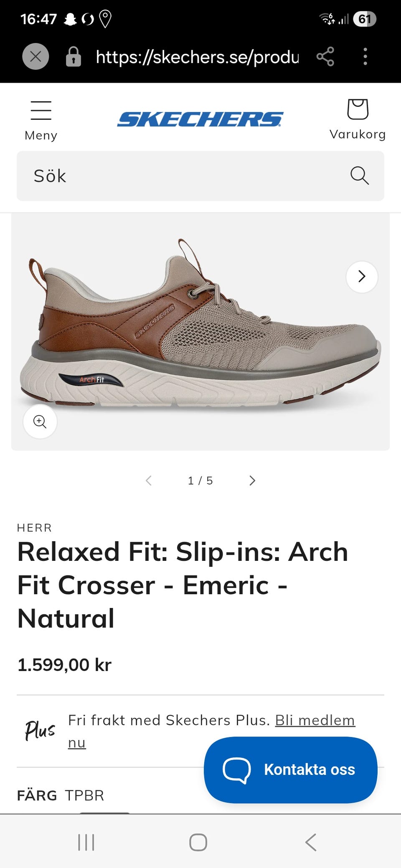Viewport: 401px width, 868px height.
Task: Open the Varukorg shopping bag
Action: pyautogui.click(x=358, y=109)
